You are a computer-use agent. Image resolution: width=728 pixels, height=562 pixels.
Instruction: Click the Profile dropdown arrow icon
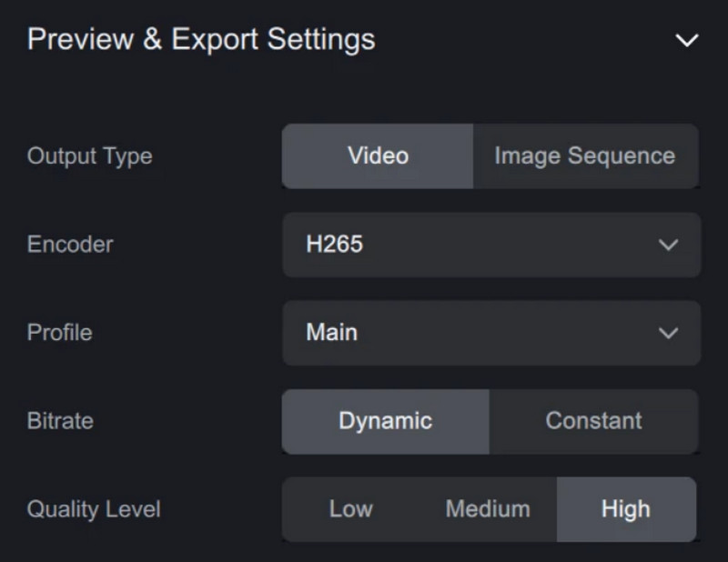pos(668,333)
